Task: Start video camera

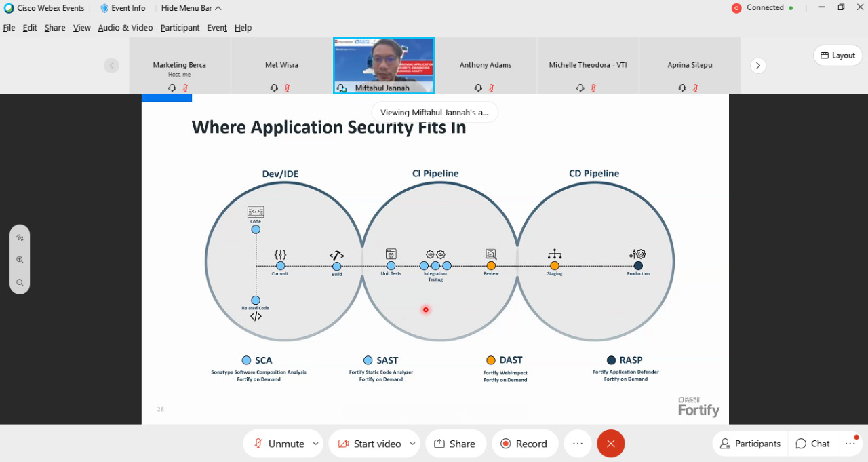Action: (370, 444)
